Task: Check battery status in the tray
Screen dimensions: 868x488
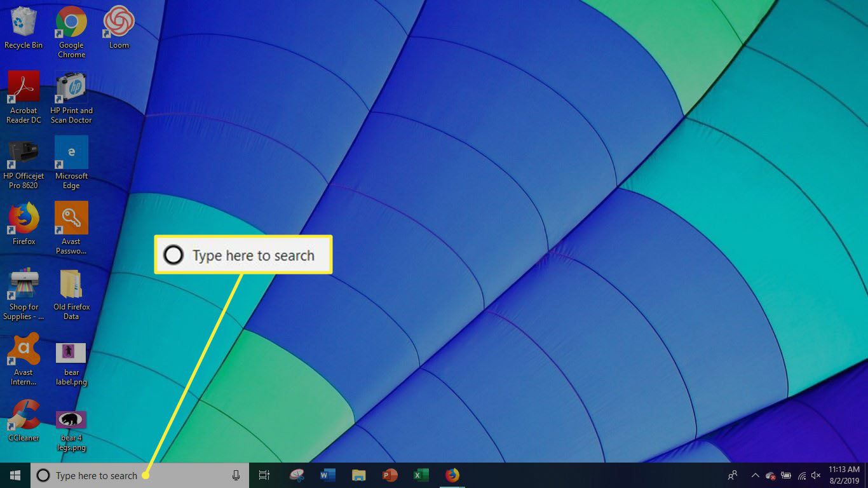Action: pos(786,475)
